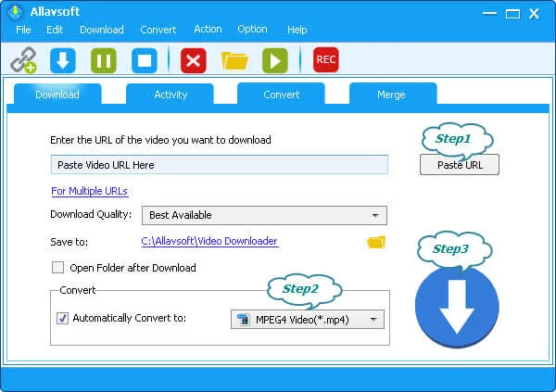Open the Option menu
Image resolution: width=556 pixels, height=392 pixels.
tap(252, 30)
